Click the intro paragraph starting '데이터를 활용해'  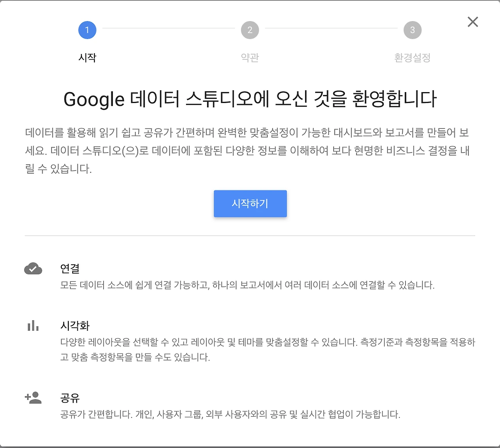tap(248, 151)
